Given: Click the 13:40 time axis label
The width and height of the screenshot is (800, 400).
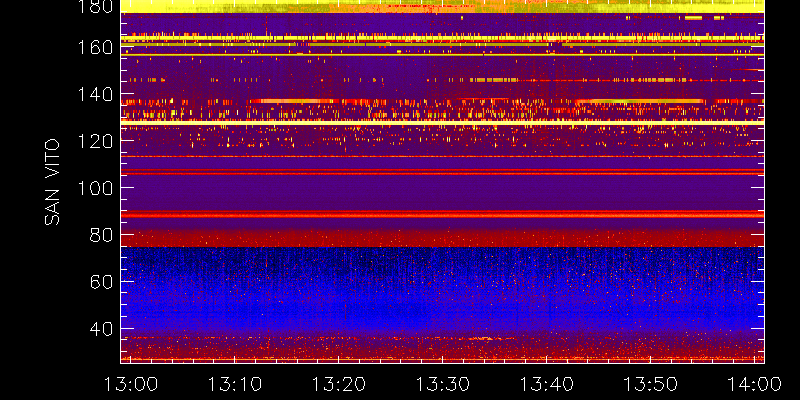Looking at the screenshot, I should click(x=546, y=384).
